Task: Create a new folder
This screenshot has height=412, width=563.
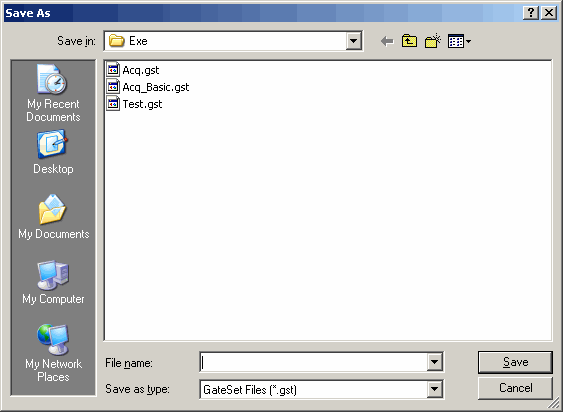Action: [433, 41]
